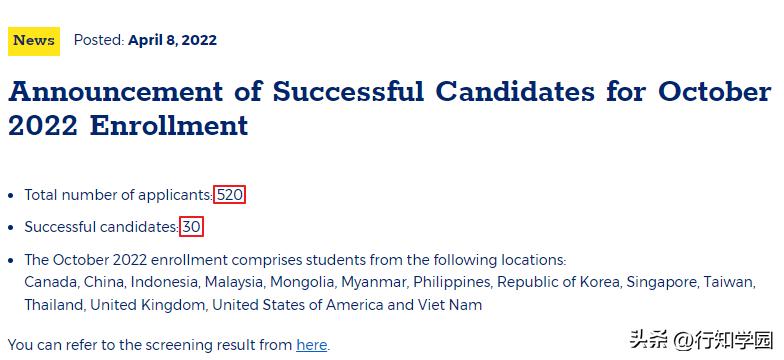Screen dimensions: 784x360
Task: Click Taiwan at the line end
Action: (728, 282)
